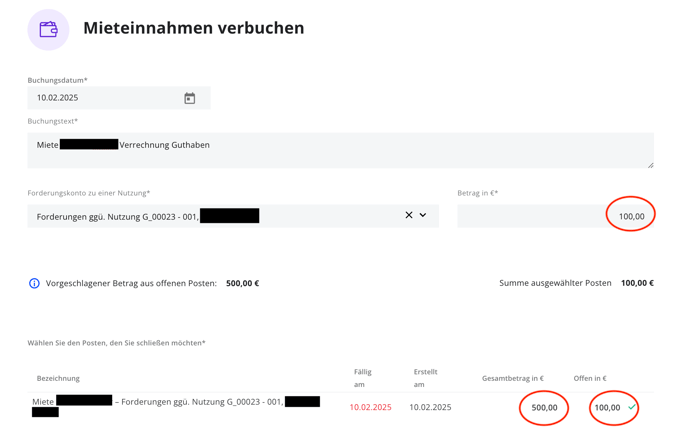Click the Erstellt am column header
This screenshot has height=448, width=688.
[x=425, y=378]
